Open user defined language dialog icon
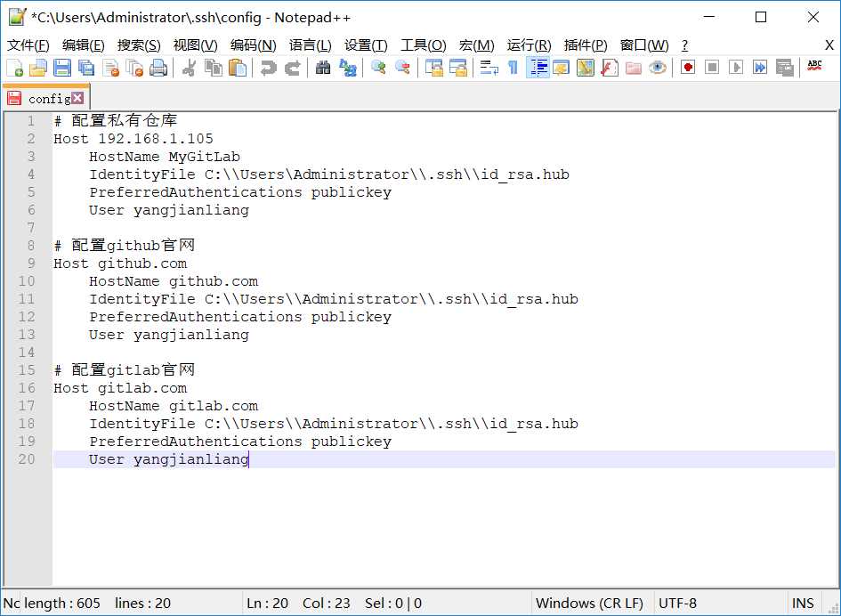Viewport: 841px width, 616px height. [x=561, y=69]
